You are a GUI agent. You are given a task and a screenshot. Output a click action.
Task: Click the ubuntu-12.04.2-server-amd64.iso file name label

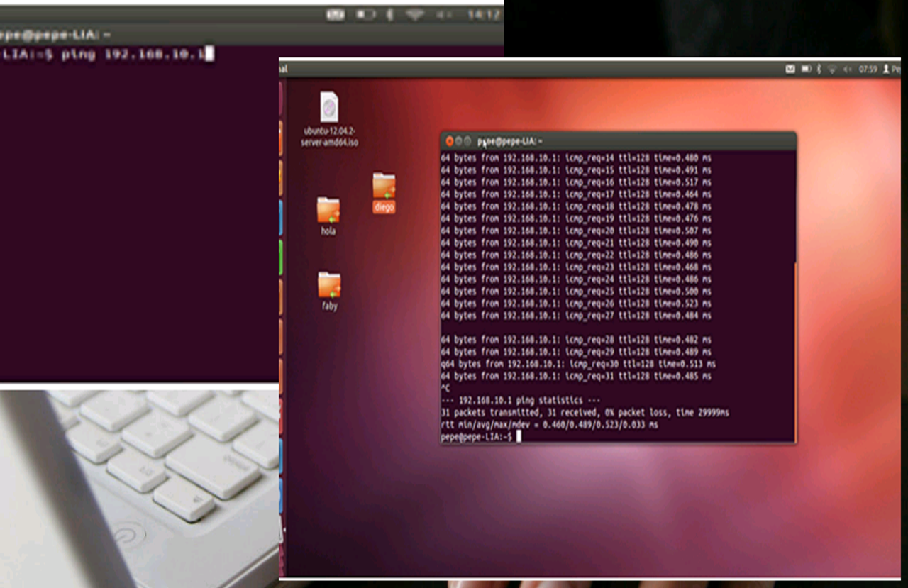pos(329,137)
